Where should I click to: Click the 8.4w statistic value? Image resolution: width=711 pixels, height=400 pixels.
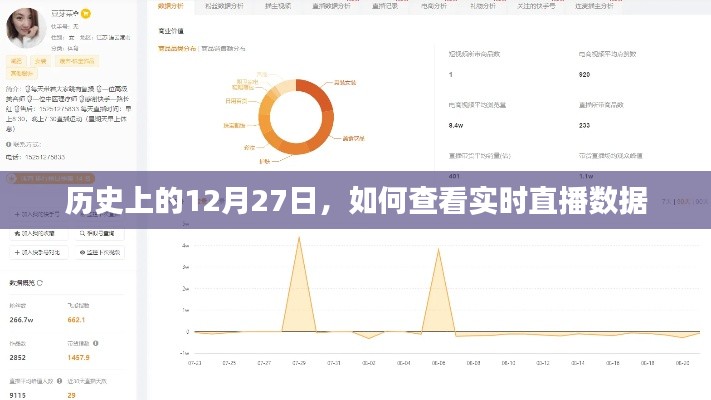tap(456, 125)
